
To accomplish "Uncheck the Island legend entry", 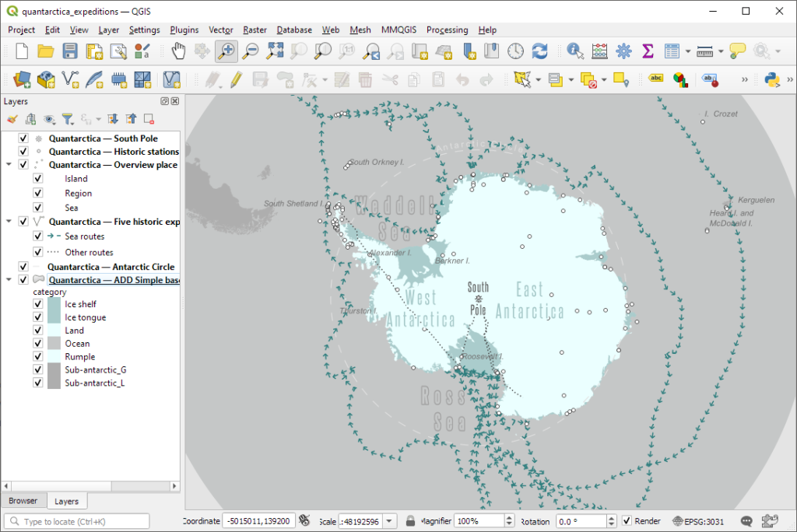I will point(37,178).
